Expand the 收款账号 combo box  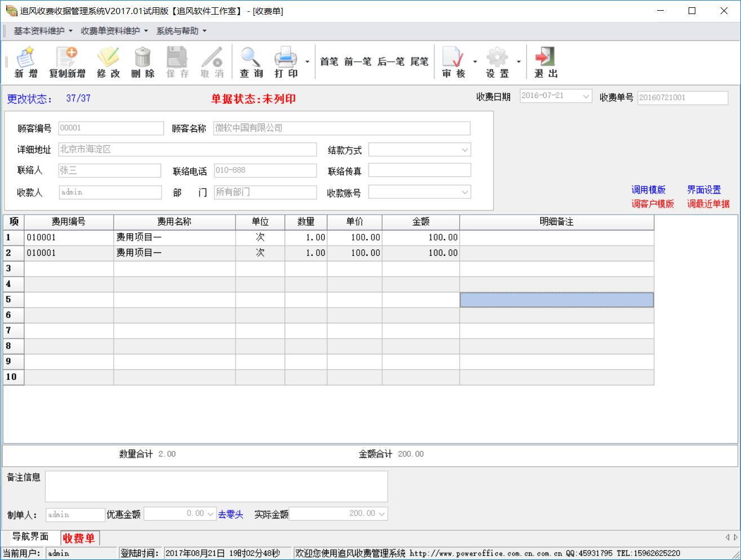tap(465, 192)
